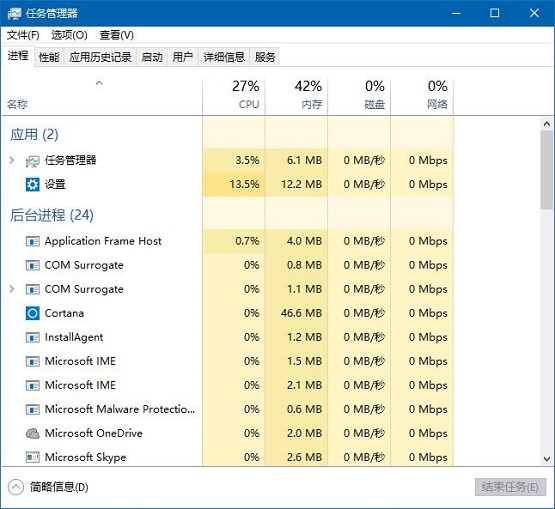Sort by the 网络 column header
The height and width of the screenshot is (509, 555).
pos(422,95)
